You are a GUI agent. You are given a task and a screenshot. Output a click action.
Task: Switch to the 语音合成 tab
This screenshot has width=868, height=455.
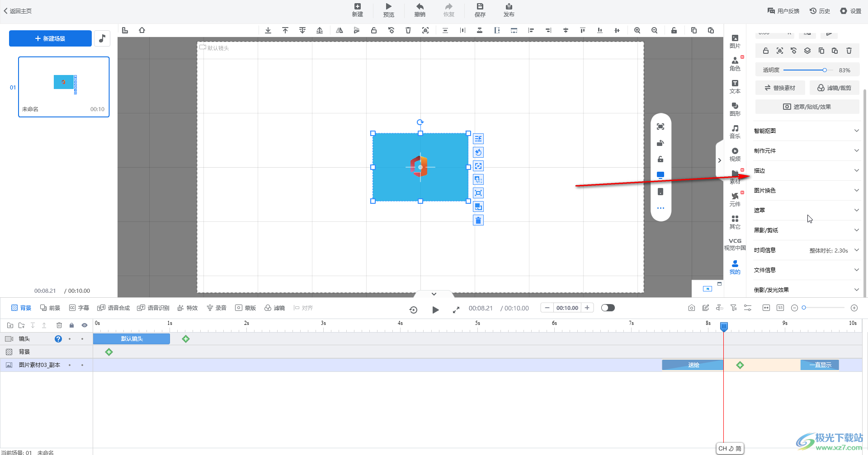113,308
